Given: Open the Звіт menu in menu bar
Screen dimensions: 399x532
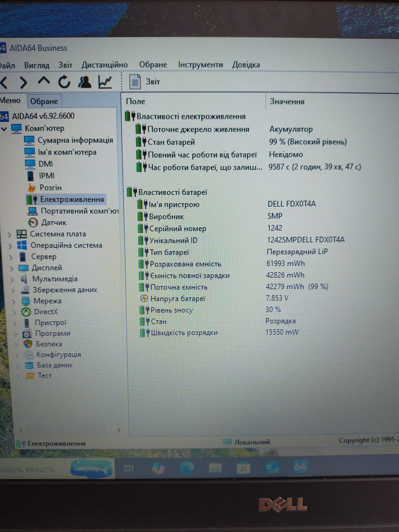Looking at the screenshot, I should click(65, 65).
